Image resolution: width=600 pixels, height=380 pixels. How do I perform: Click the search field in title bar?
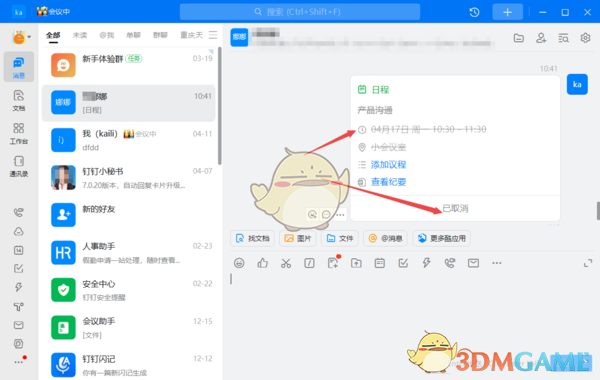(x=300, y=12)
